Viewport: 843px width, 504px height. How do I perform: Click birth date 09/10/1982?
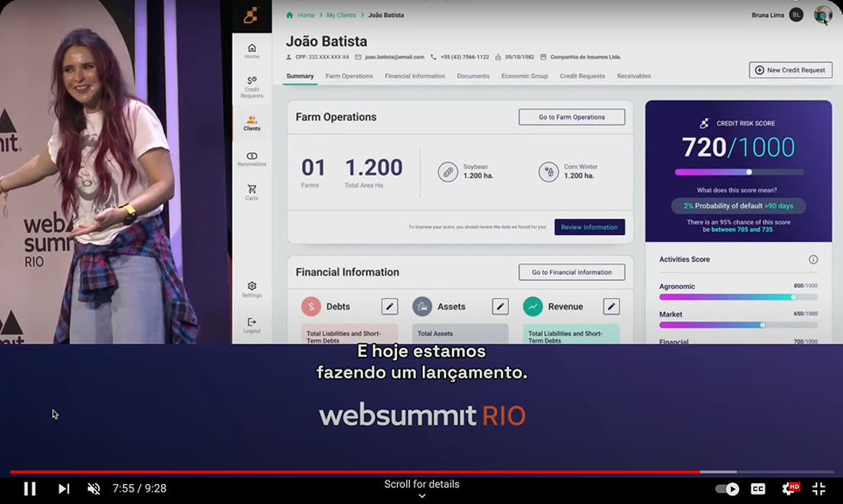pyautogui.click(x=520, y=57)
